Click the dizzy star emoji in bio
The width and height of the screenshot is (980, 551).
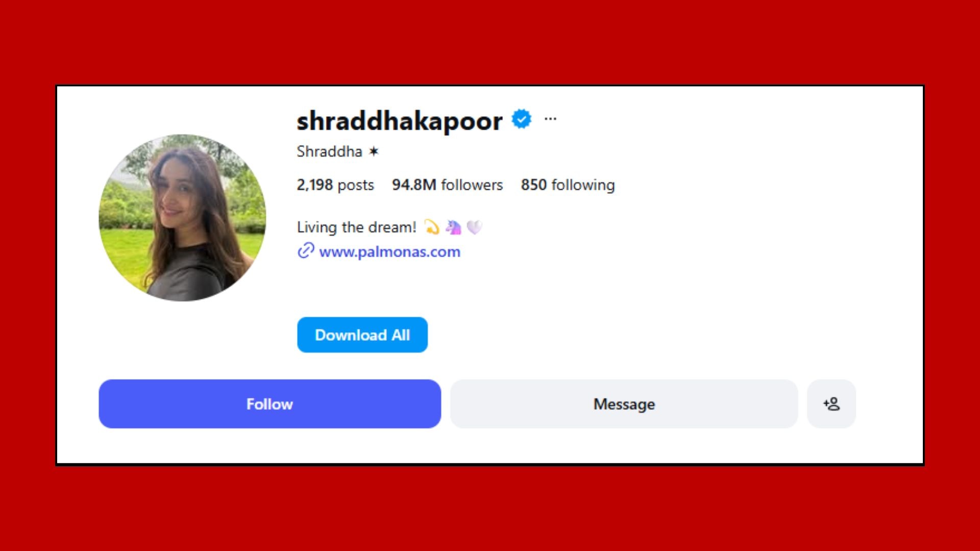432,227
